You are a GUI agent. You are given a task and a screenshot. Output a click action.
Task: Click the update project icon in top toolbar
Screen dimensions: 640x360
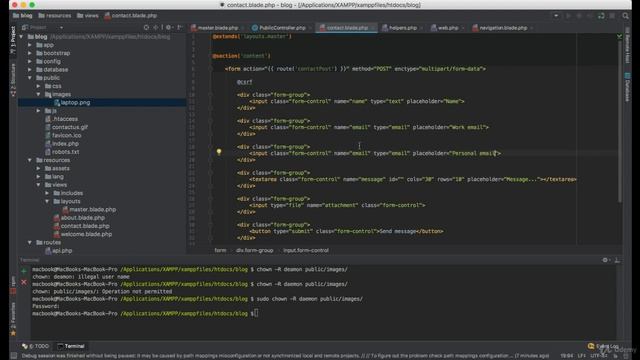click(x=601, y=16)
